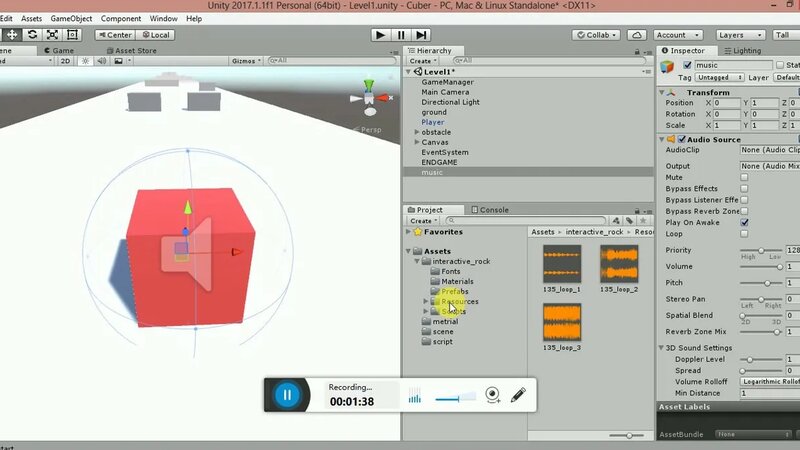Collapse the Transform component
Image resolution: width=800 pixels, height=450 pixels.
pyautogui.click(x=662, y=92)
